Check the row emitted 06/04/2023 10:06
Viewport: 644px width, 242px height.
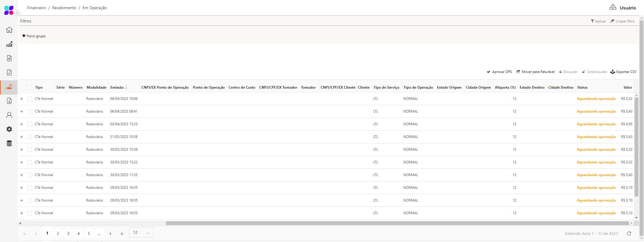pos(30,99)
